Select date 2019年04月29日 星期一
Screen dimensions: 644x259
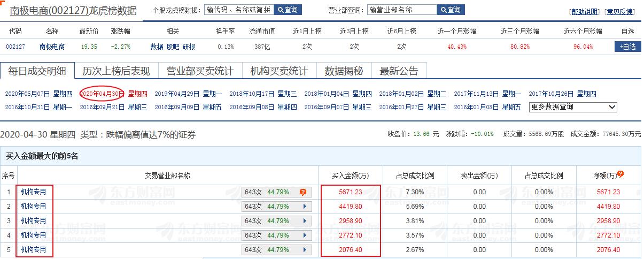(x=188, y=94)
